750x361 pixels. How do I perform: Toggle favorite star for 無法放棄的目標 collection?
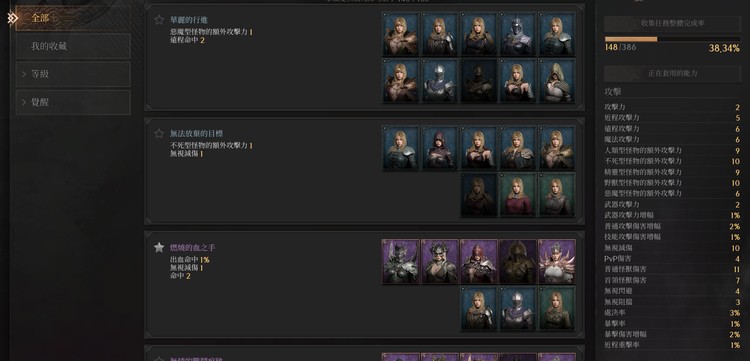tap(159, 133)
